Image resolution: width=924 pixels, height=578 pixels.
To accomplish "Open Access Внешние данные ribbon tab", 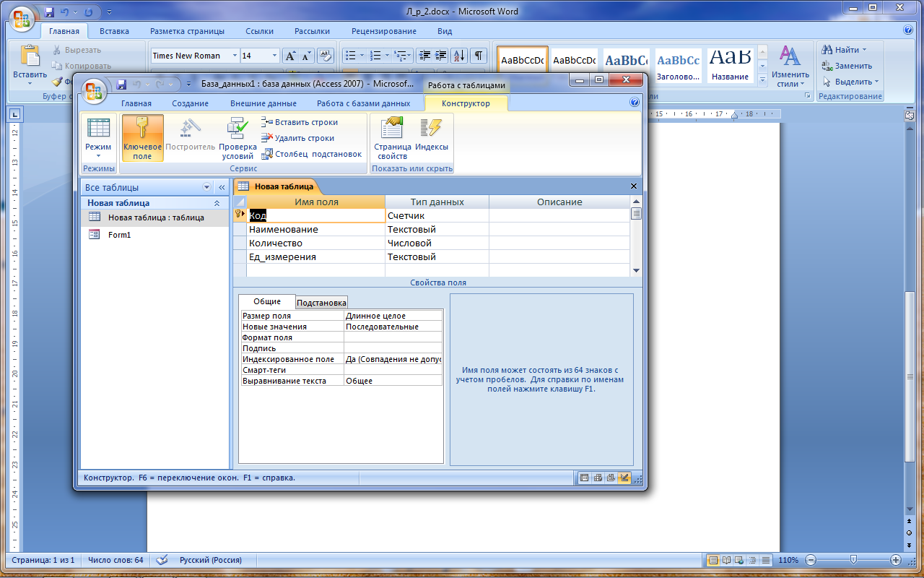I will pos(263,103).
